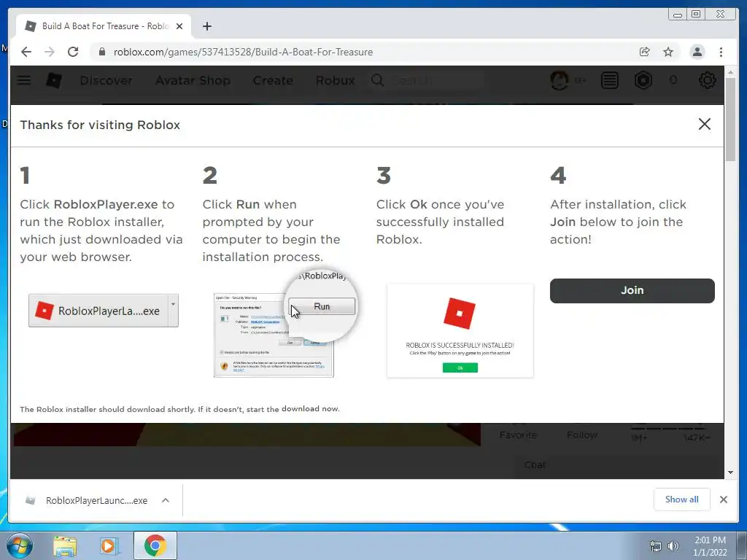The image size is (747, 560).
Task: Share this page icon in address bar
Action: [x=645, y=52]
